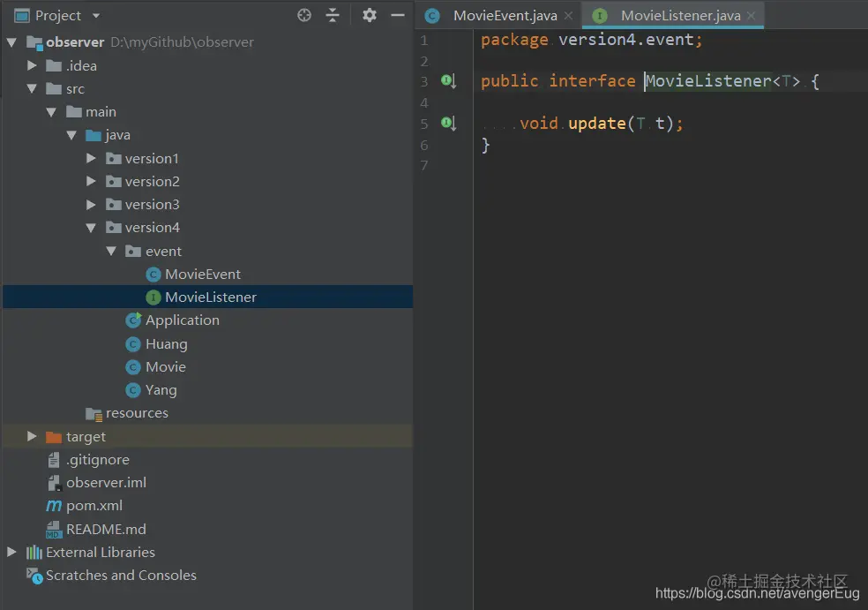Click the interface keyword on line 3
Screen dimensions: 868x610
[592, 81]
